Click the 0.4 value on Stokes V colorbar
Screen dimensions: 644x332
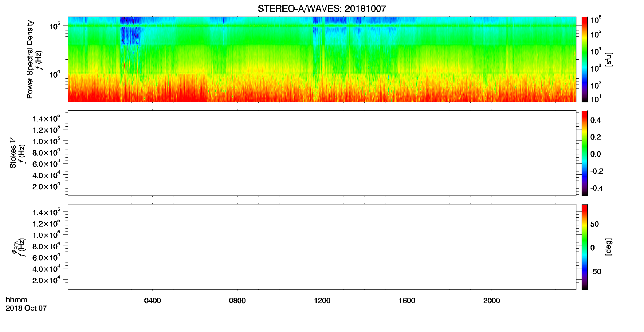595,120
